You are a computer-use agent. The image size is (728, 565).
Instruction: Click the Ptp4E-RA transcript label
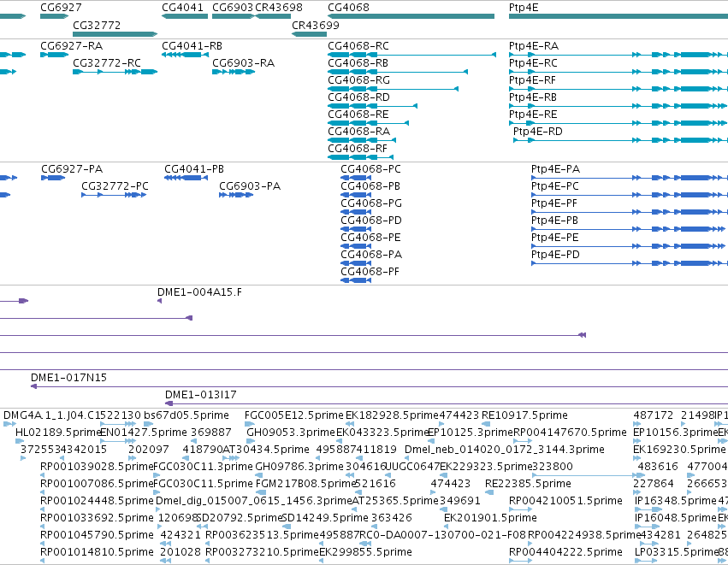[534, 46]
